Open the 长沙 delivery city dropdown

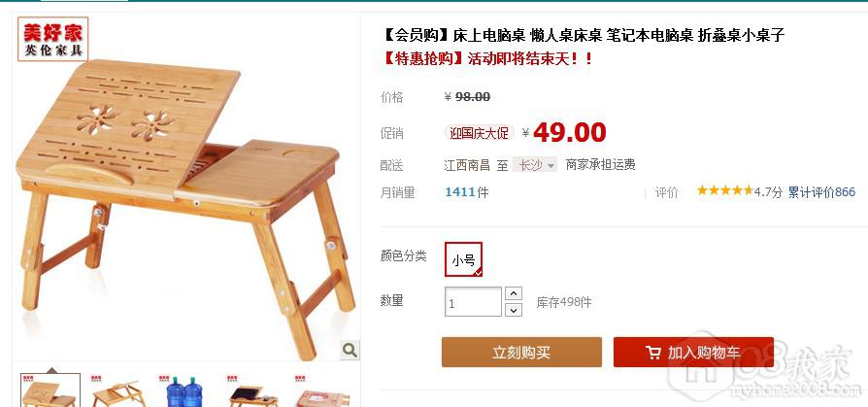click(535, 165)
